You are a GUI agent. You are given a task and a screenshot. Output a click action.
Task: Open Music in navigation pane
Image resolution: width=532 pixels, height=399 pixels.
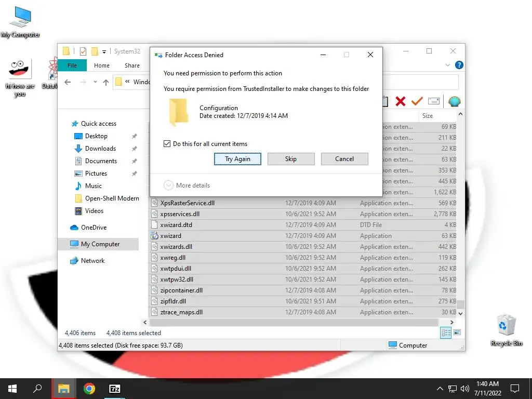tap(94, 186)
